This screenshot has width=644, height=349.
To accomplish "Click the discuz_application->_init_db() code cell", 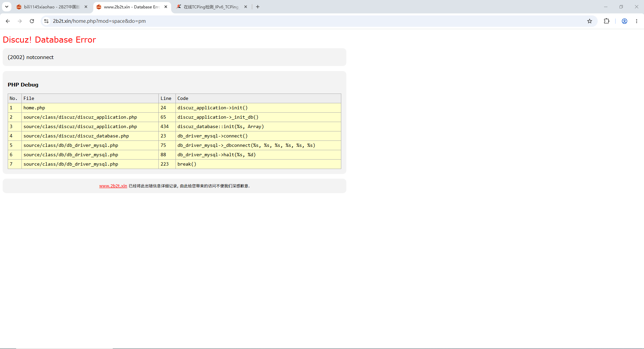I will point(258,117).
